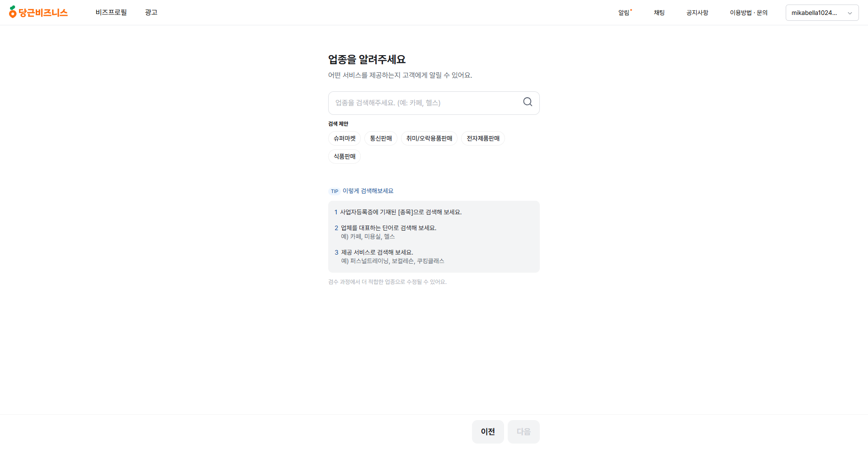Click the '검색 제안' label
The width and height of the screenshot is (868, 449).
pyautogui.click(x=338, y=124)
